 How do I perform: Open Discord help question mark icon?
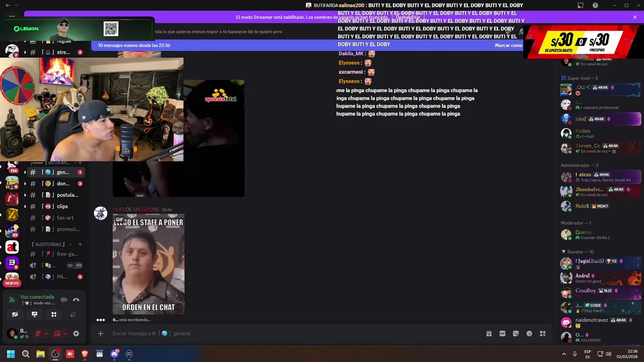pos(595,5)
